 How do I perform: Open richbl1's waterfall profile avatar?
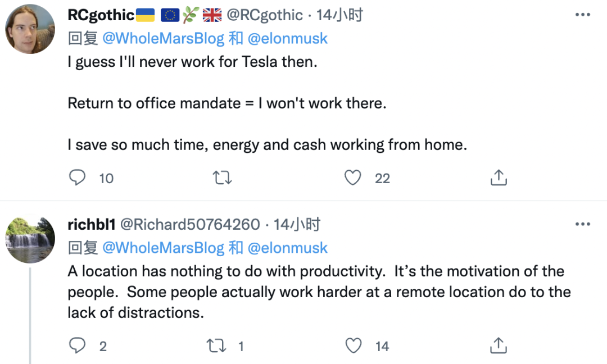(30, 239)
